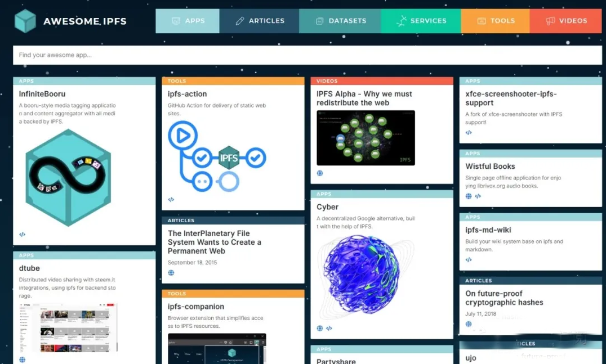The height and width of the screenshot is (364, 606).
Task: Click the 'September 18, 2015' date text
Action: 192,263
